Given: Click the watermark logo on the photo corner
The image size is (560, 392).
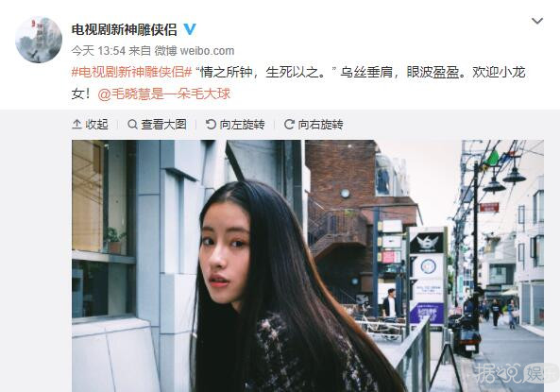Looking at the screenshot, I should [516, 374].
